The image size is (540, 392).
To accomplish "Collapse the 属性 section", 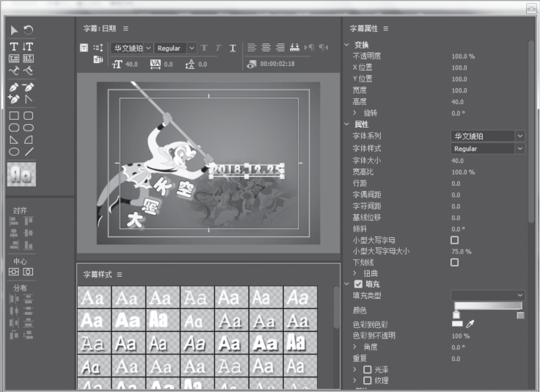I will (x=347, y=124).
